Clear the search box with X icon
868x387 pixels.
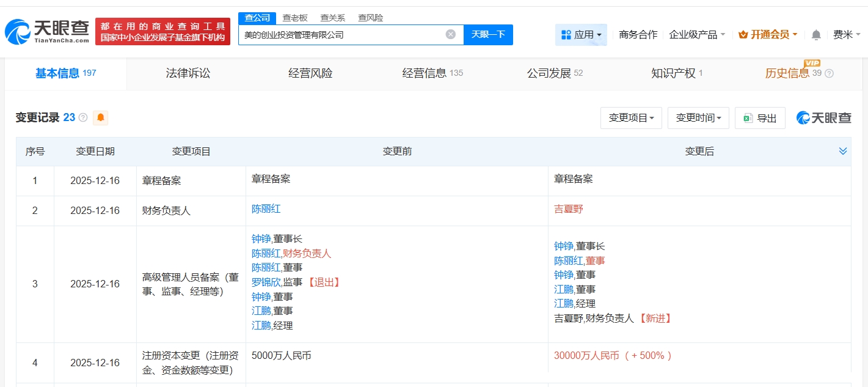coord(451,34)
